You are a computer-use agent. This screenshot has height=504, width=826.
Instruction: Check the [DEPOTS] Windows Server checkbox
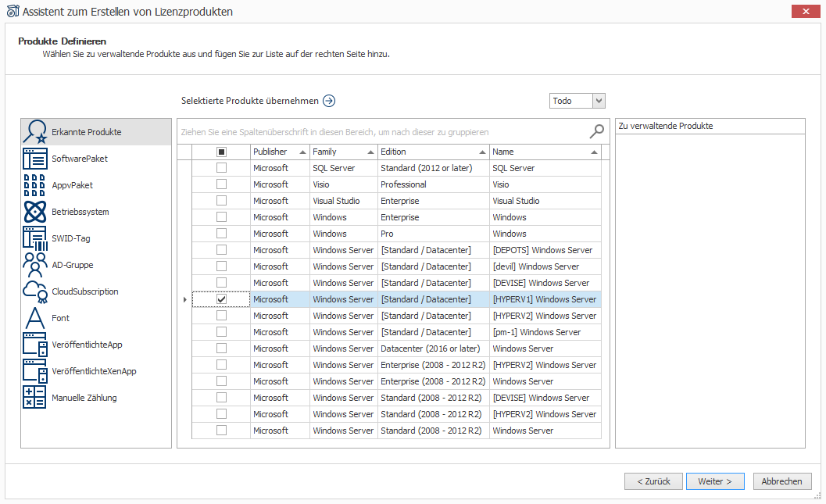221,249
